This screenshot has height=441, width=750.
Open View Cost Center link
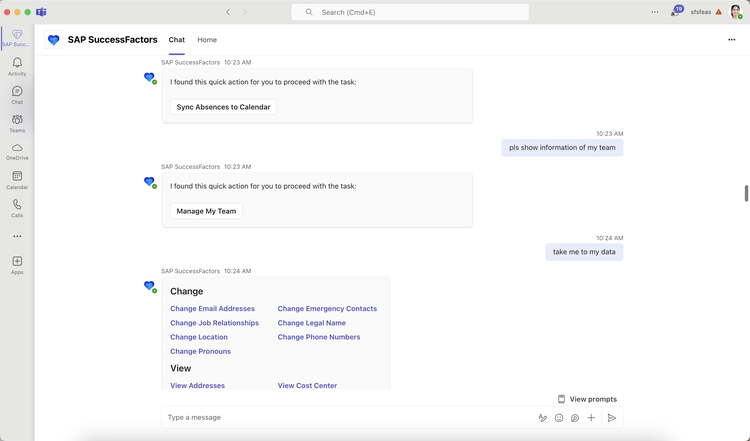pos(307,386)
